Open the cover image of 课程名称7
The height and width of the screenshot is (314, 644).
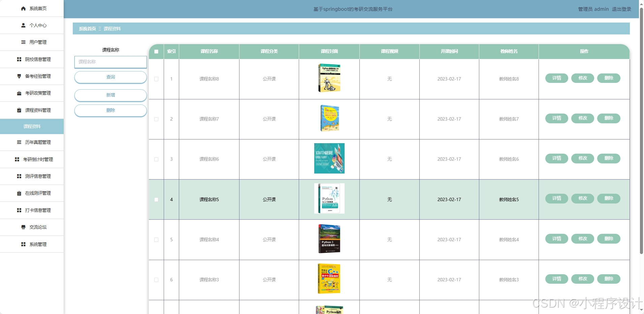pos(329,118)
